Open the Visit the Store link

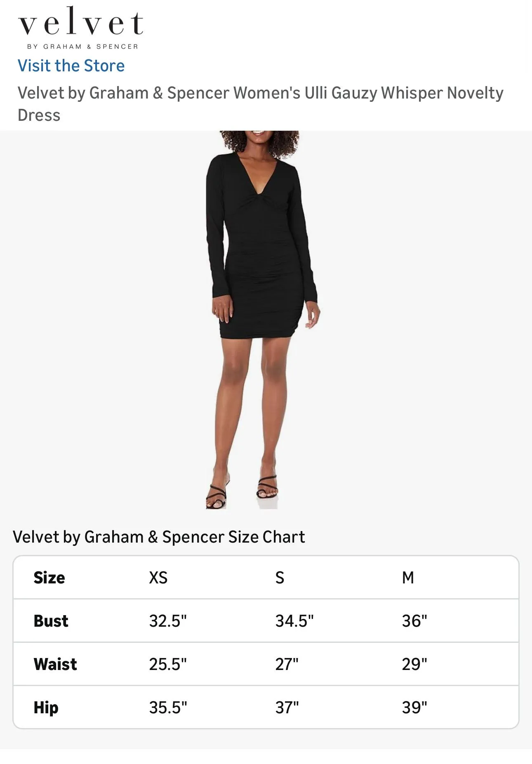coord(71,66)
